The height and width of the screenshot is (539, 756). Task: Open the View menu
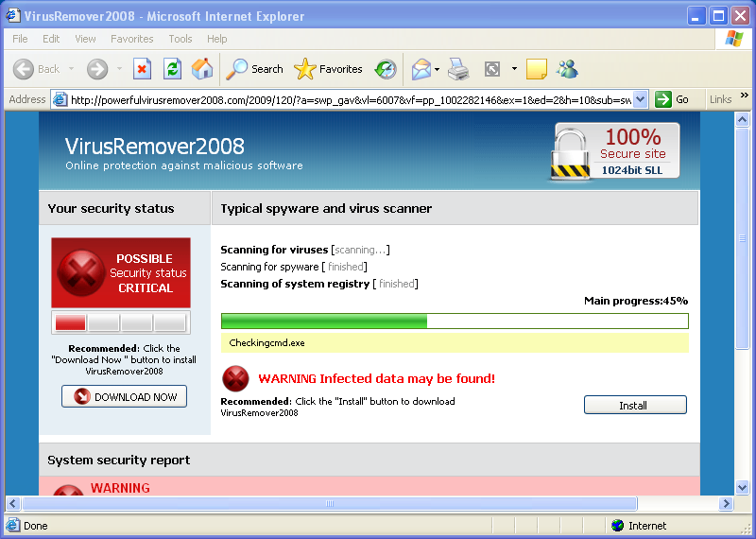[85, 39]
